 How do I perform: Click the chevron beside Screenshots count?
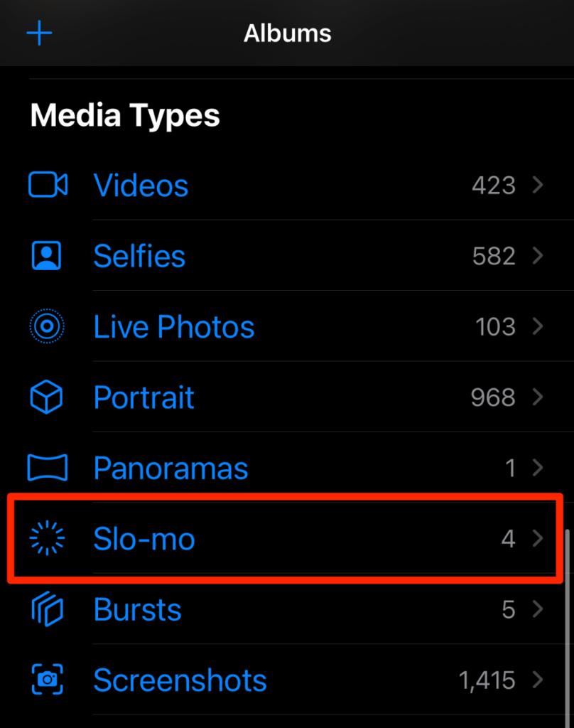[x=538, y=680]
